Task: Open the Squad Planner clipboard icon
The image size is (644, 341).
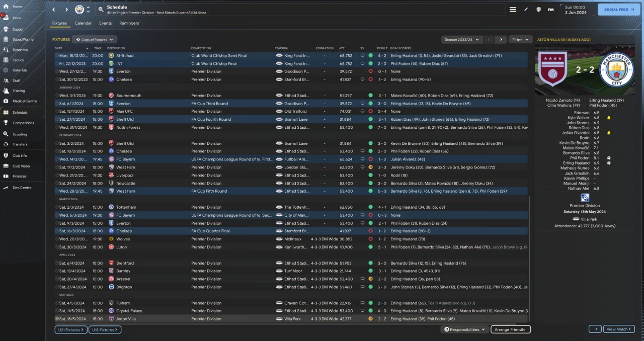Action: click(6, 39)
